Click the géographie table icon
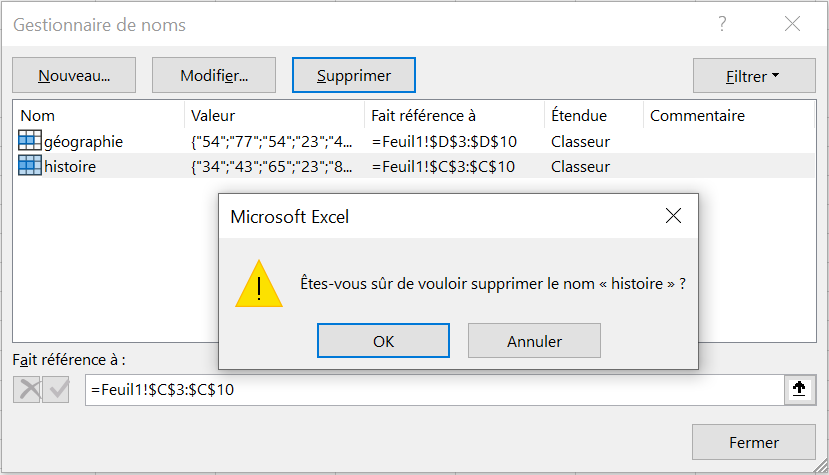Screen dimensions: 829x475 pyautogui.click(x=30, y=141)
